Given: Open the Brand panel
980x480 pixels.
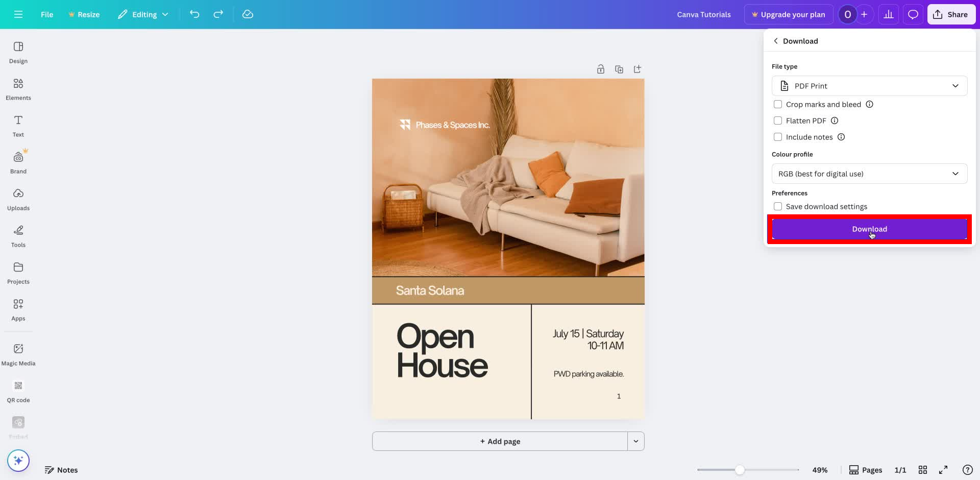Looking at the screenshot, I should pyautogui.click(x=18, y=162).
